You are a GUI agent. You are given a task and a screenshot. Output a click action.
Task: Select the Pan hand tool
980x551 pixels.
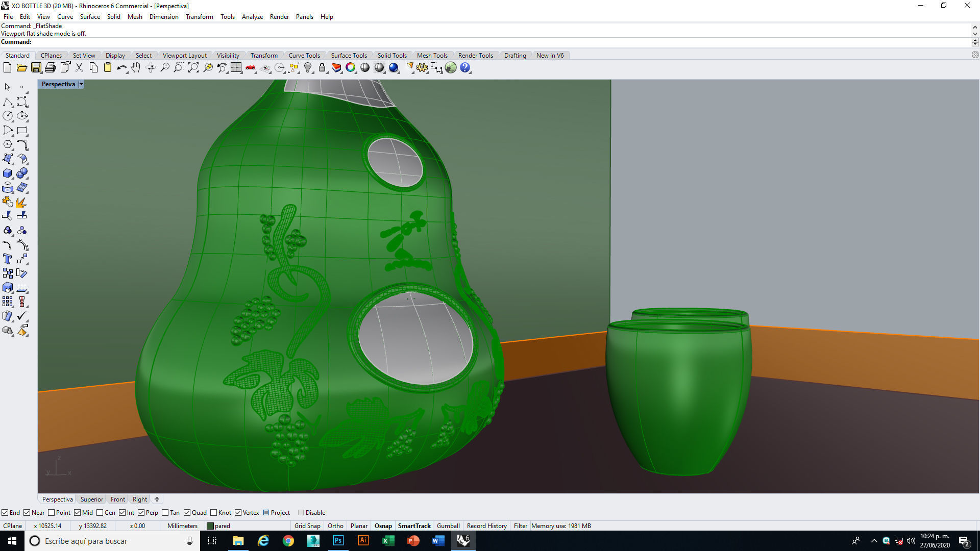click(x=136, y=67)
